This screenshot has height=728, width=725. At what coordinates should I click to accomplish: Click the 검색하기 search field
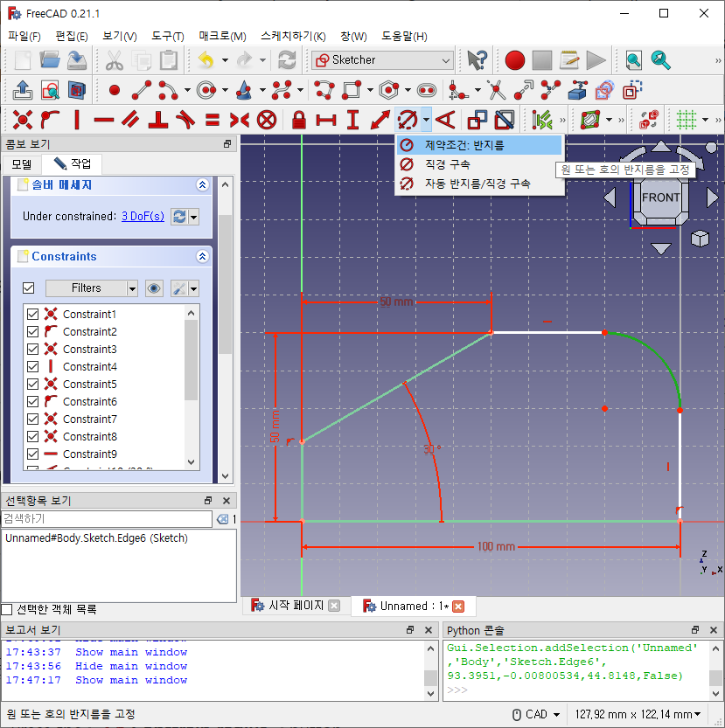click(107, 518)
